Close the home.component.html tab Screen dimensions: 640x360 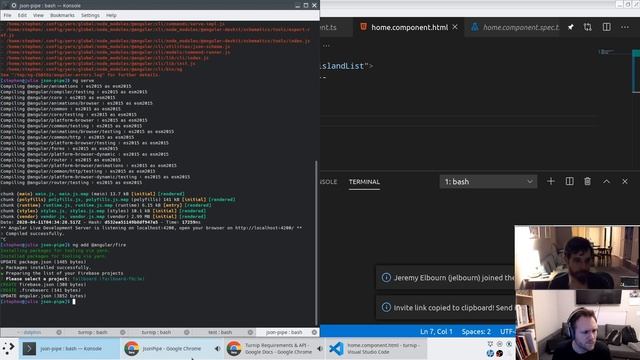[455, 27]
